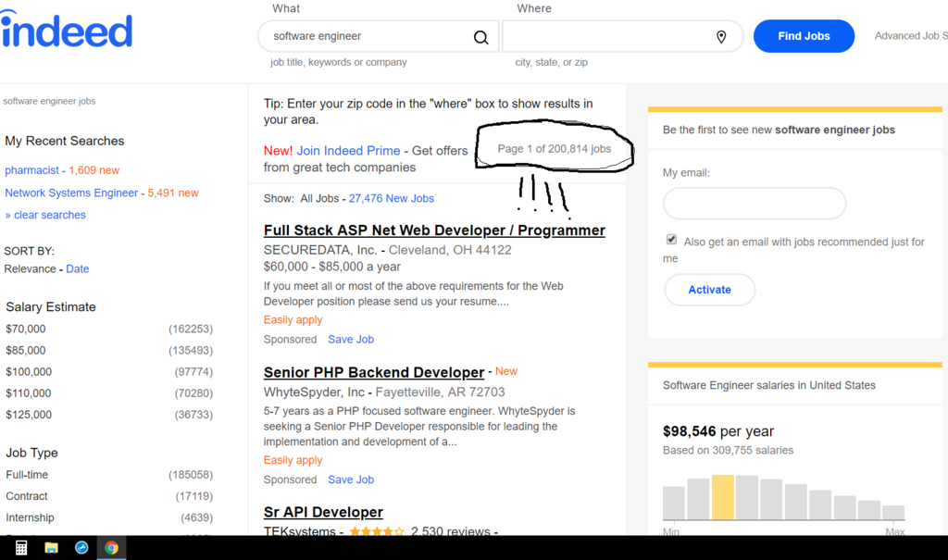948x560 pixels.
Task: Click the location pin icon in the Where field
Action: tap(721, 37)
